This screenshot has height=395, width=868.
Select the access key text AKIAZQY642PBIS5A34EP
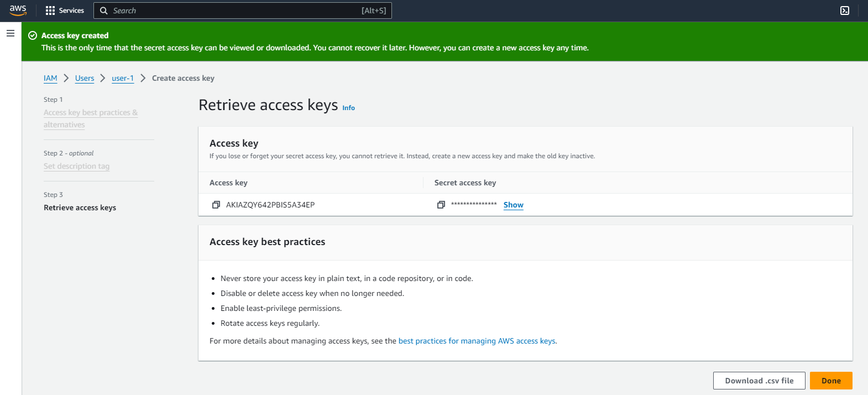270,205
